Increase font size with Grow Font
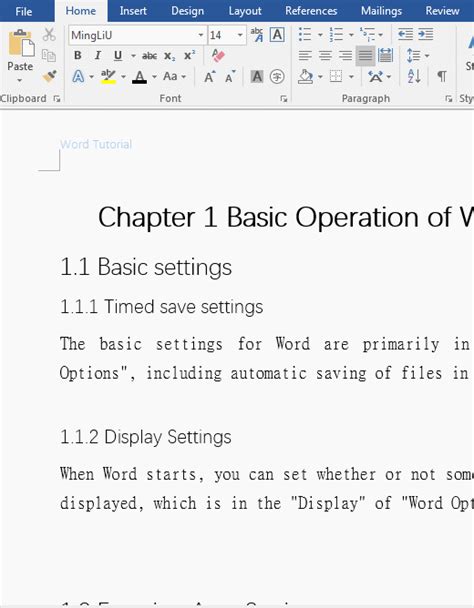 tap(210, 77)
